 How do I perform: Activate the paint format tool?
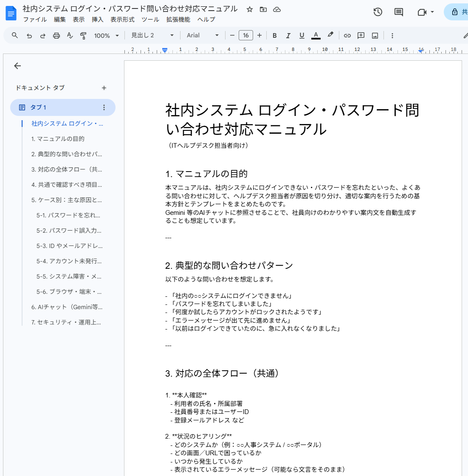pos(83,36)
